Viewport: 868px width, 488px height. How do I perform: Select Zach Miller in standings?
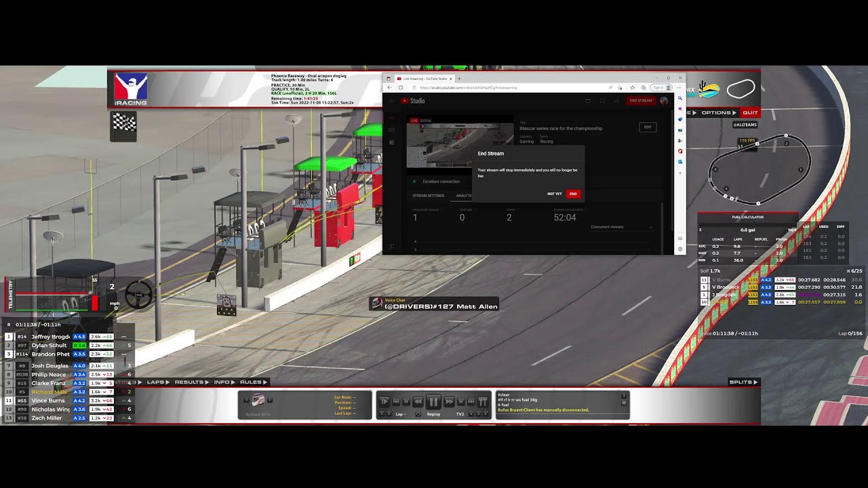47,418
